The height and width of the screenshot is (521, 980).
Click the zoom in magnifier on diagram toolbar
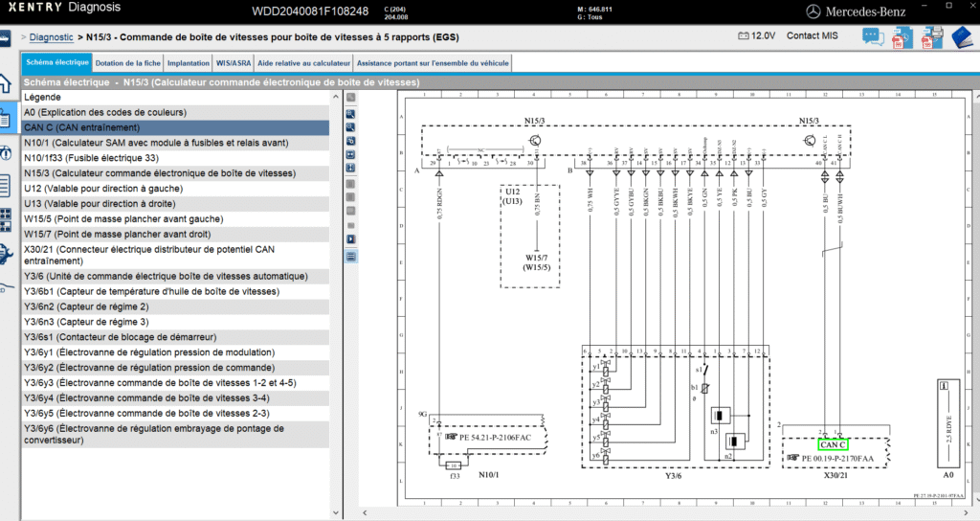coord(351,113)
